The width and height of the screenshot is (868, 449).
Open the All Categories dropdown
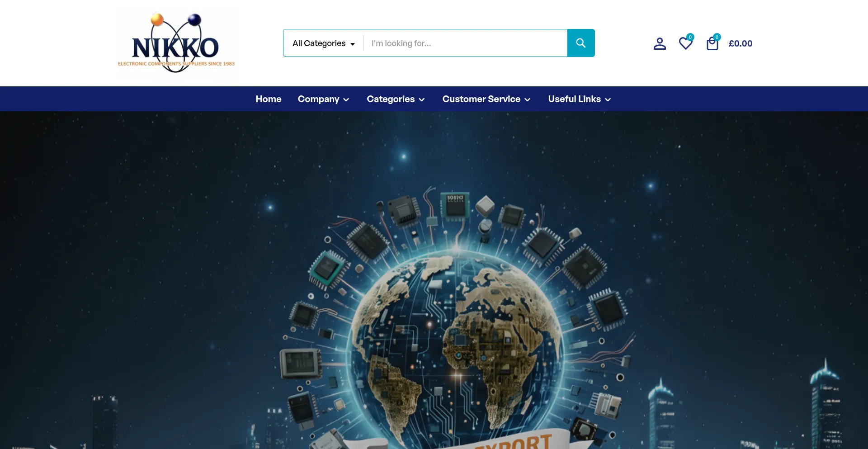click(324, 43)
